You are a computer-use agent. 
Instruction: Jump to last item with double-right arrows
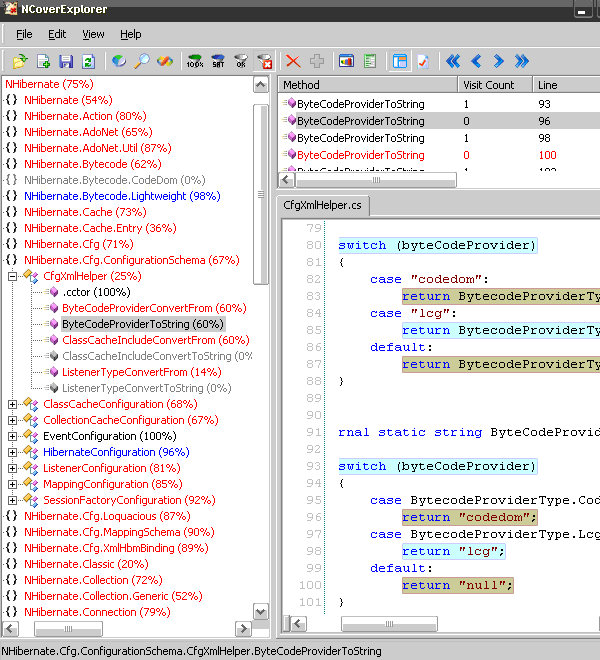click(522, 61)
